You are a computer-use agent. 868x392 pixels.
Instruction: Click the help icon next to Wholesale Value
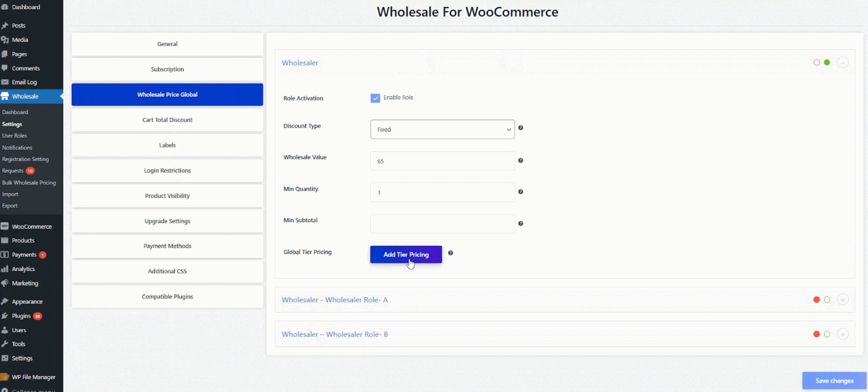click(520, 160)
